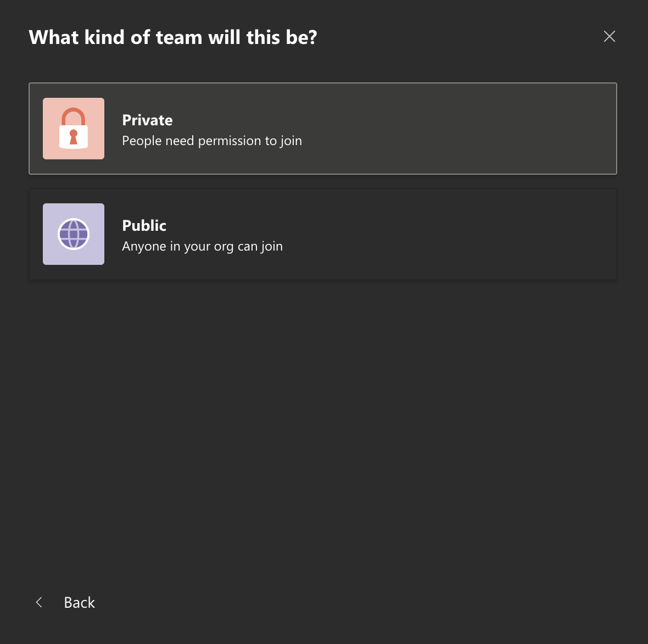The width and height of the screenshot is (648, 644).
Task: Click the bold Private heading
Action: point(148,120)
